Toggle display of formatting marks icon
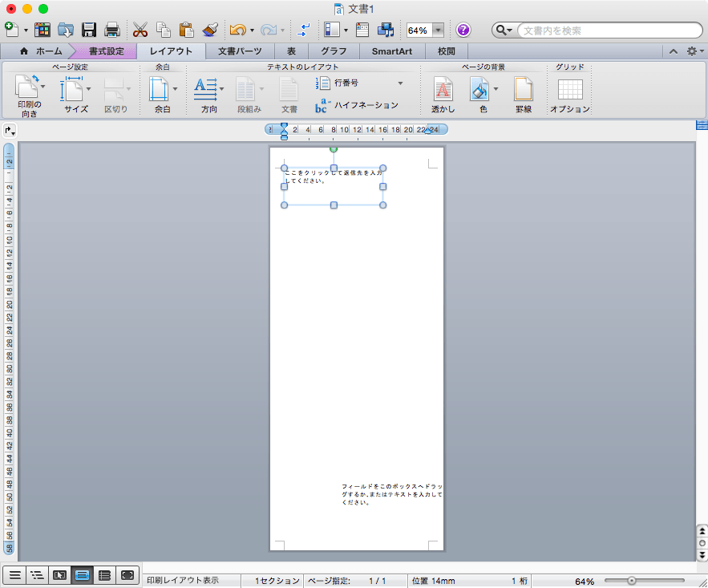 (x=305, y=30)
